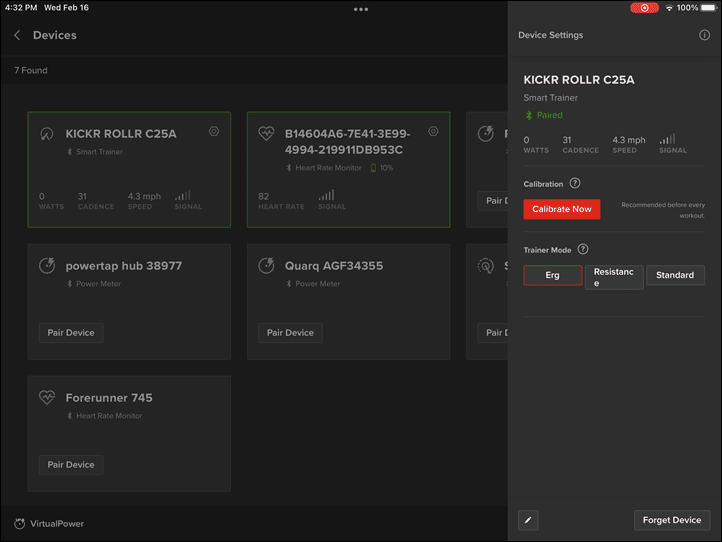Click the signal bars on B14604A6 heart rate card
This screenshot has width=722, height=542.
[x=326, y=195]
